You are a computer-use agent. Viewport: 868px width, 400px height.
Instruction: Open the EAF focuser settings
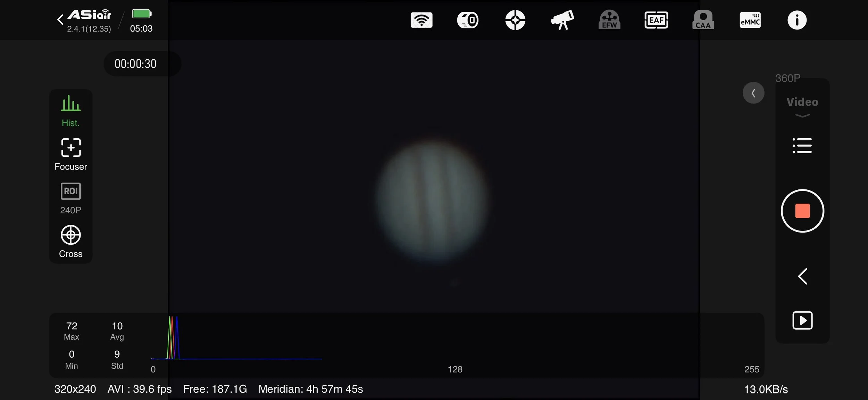click(656, 20)
